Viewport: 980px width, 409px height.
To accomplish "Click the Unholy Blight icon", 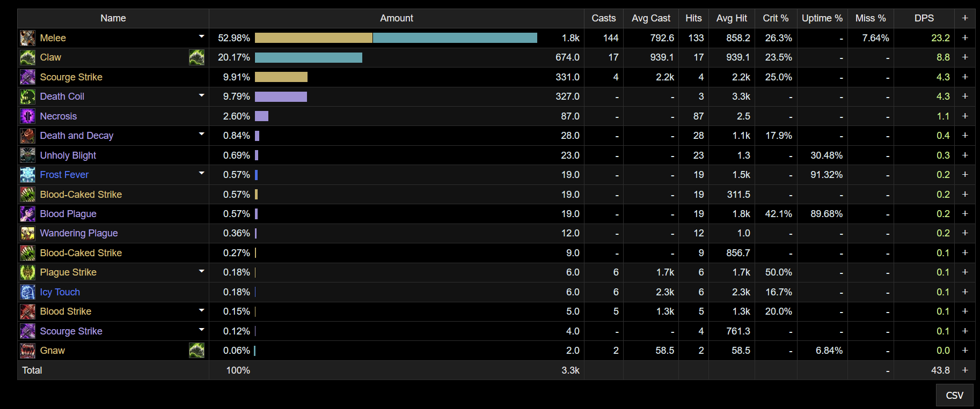I will (27, 155).
